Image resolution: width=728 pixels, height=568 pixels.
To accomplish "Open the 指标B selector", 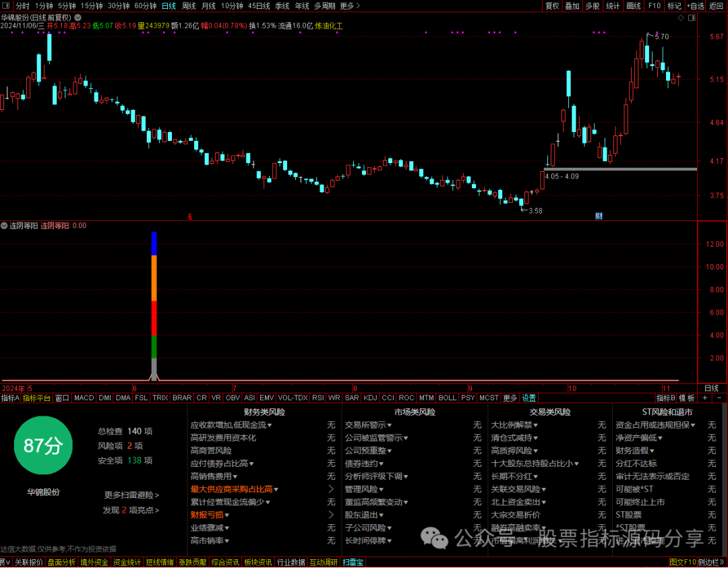I will click(x=666, y=398).
